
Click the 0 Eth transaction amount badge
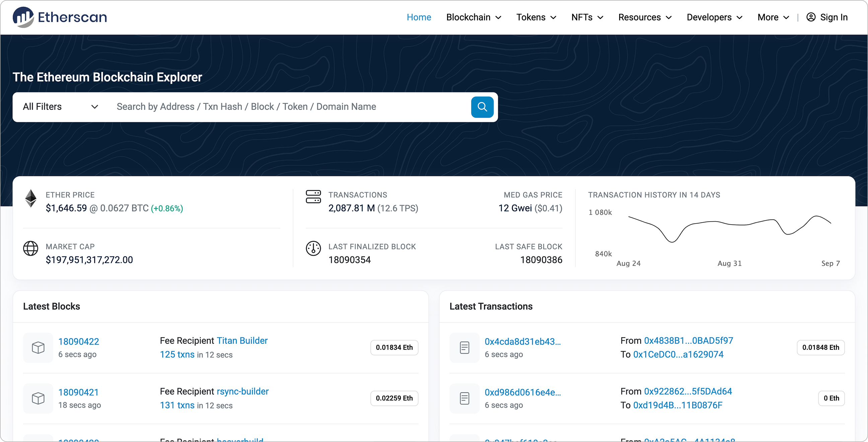click(x=831, y=398)
